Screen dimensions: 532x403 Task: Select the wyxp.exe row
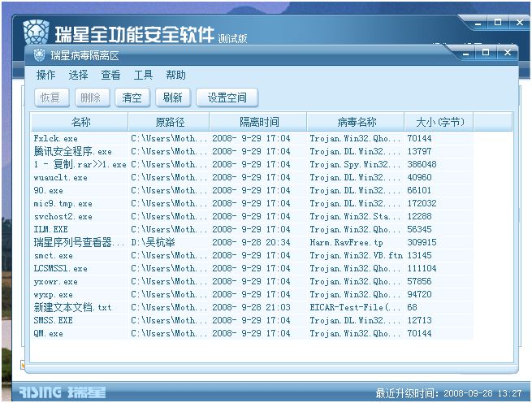click(252, 294)
